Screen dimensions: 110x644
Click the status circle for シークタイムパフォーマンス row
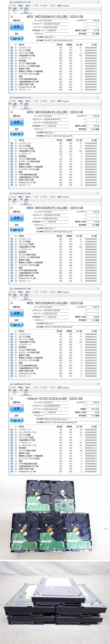[x=12, y=445]
